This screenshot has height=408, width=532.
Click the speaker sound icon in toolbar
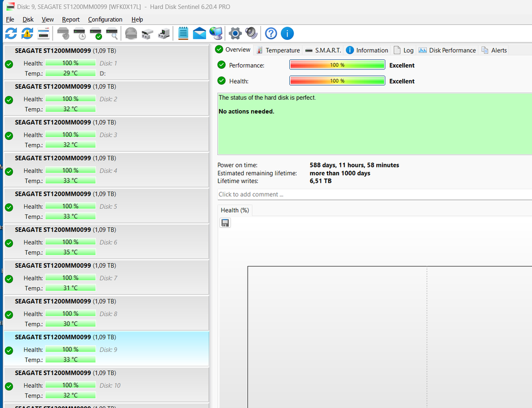[252, 33]
